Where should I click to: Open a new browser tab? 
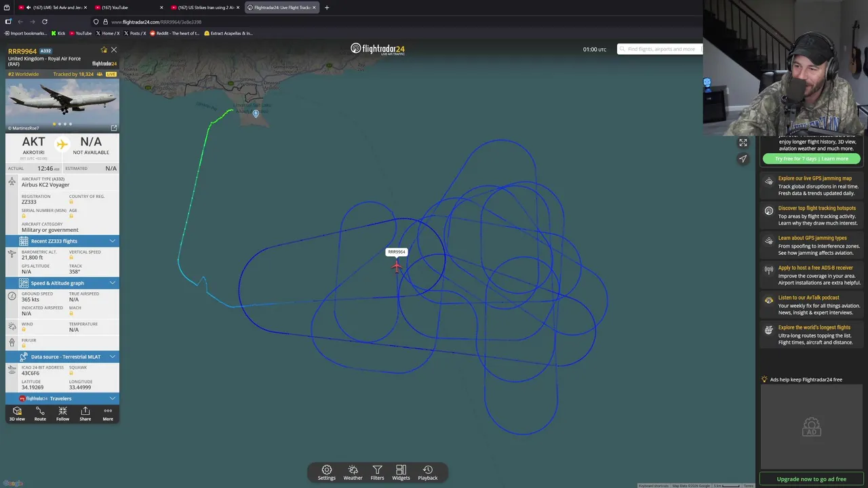327,7
